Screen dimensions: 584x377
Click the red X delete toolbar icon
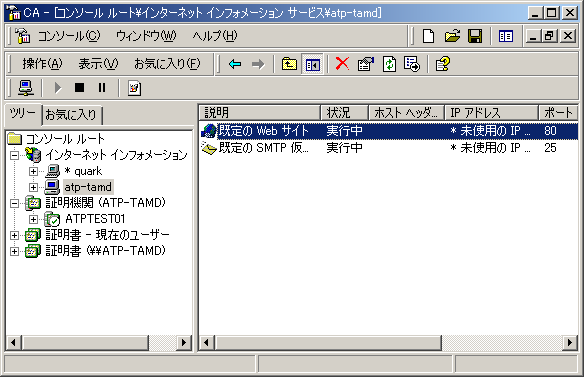342,64
